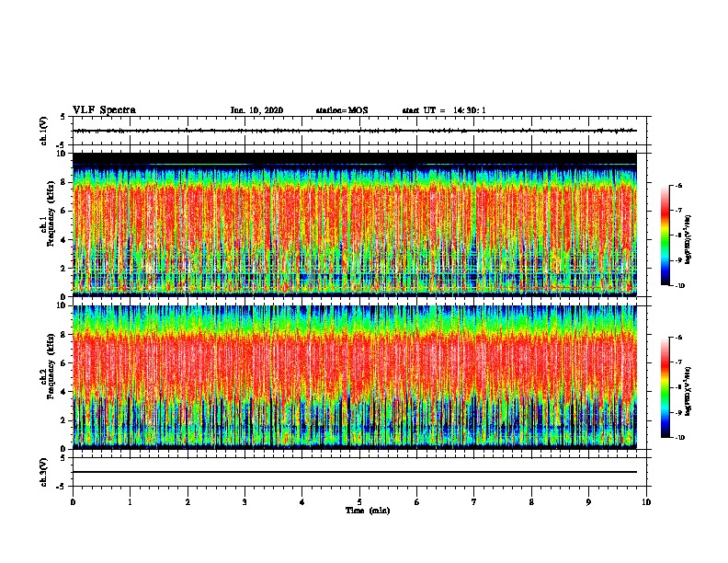Screen dimensions: 728x563
Task: Click ch.3(V) axis lower tick '-5'
Action: tap(63, 487)
